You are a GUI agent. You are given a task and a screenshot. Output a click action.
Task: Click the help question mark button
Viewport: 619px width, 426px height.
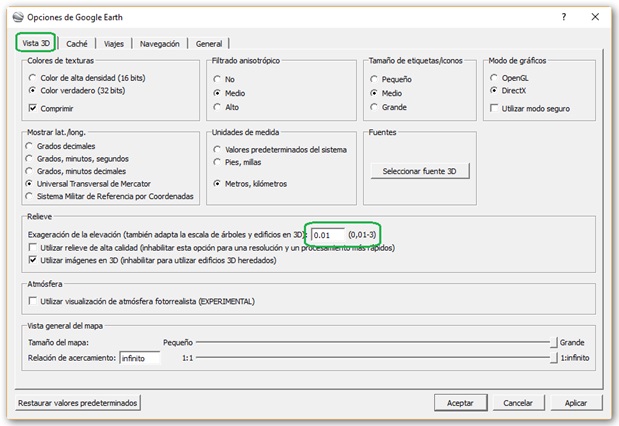point(564,17)
